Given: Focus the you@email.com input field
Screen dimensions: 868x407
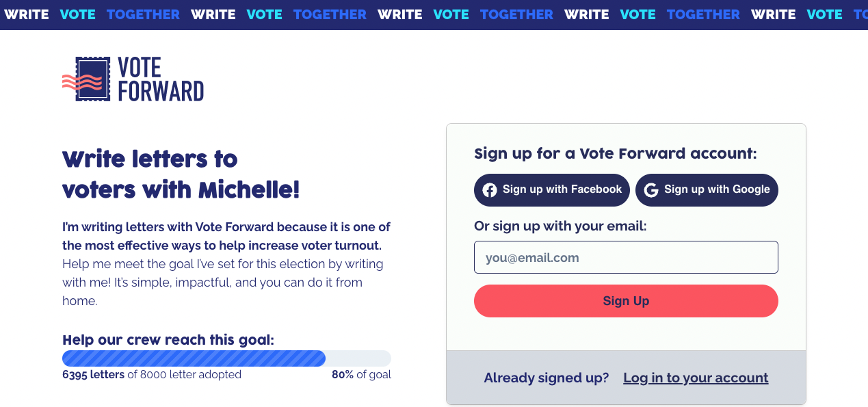Looking at the screenshot, I should [x=626, y=258].
